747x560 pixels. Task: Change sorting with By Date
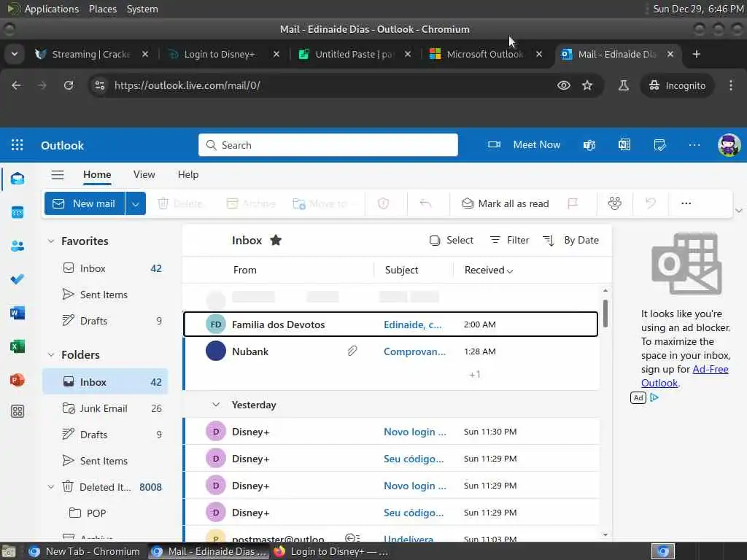pyautogui.click(x=570, y=240)
